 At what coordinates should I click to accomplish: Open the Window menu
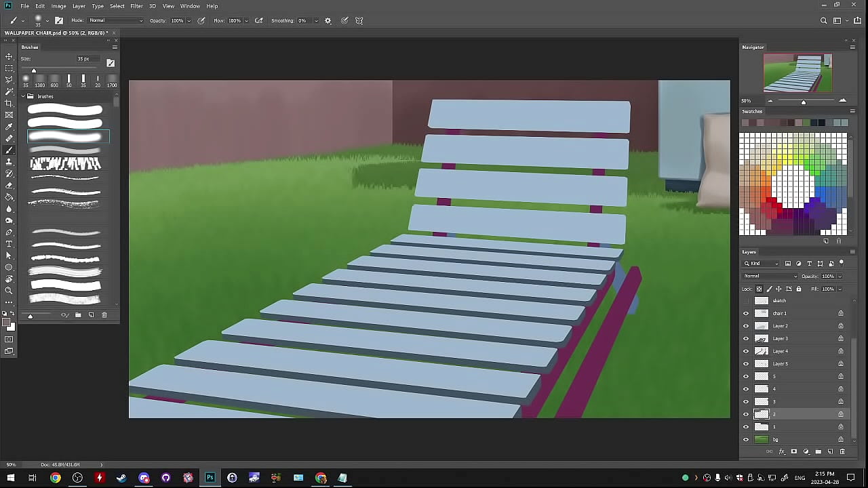(190, 6)
